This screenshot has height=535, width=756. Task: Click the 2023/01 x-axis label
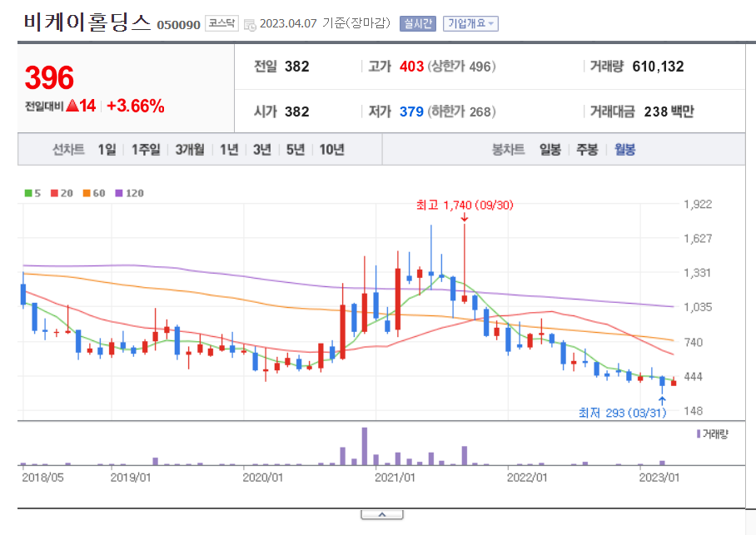659,478
